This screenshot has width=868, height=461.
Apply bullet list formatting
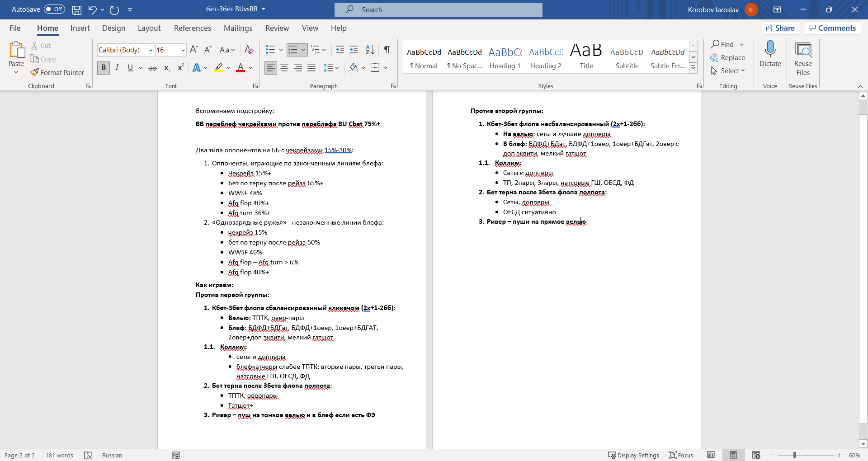(x=270, y=50)
